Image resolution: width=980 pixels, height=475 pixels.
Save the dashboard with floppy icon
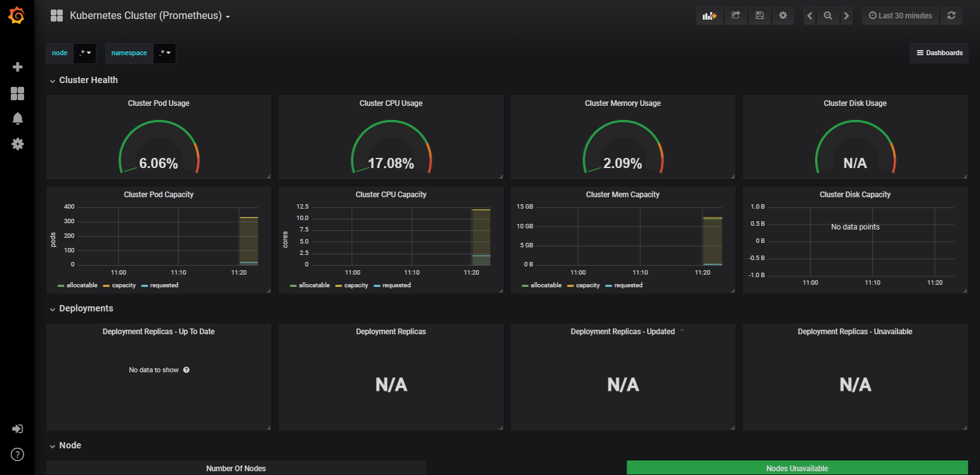[759, 16]
